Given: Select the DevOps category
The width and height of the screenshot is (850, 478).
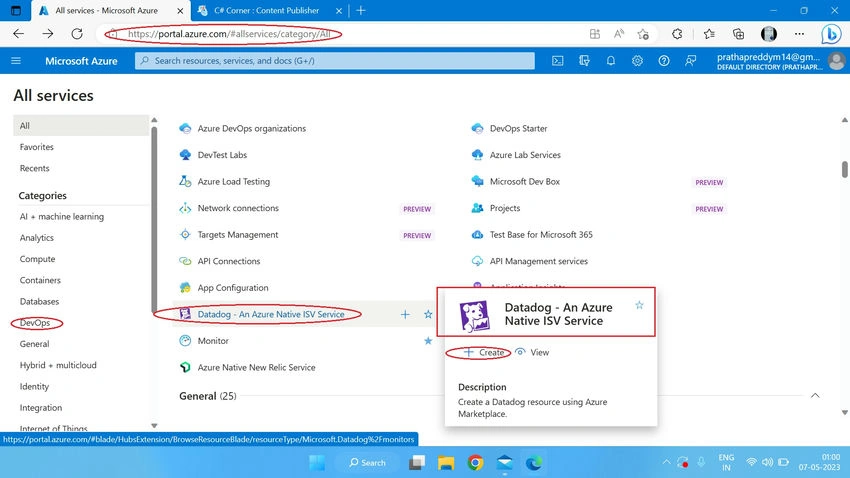Looking at the screenshot, I should (x=35, y=323).
